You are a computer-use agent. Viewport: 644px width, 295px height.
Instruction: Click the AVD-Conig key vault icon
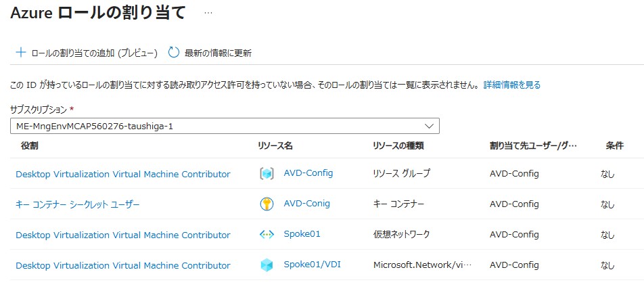click(x=267, y=204)
